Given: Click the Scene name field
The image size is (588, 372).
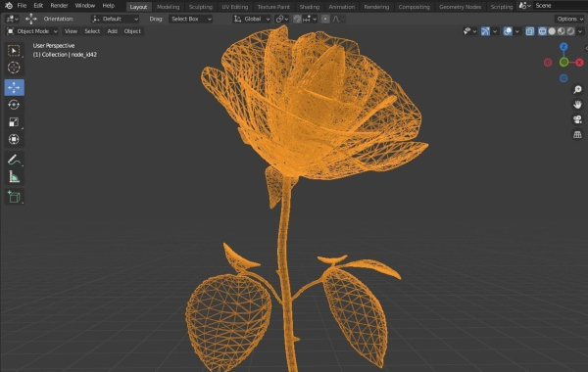Looking at the screenshot, I should click(561, 6).
